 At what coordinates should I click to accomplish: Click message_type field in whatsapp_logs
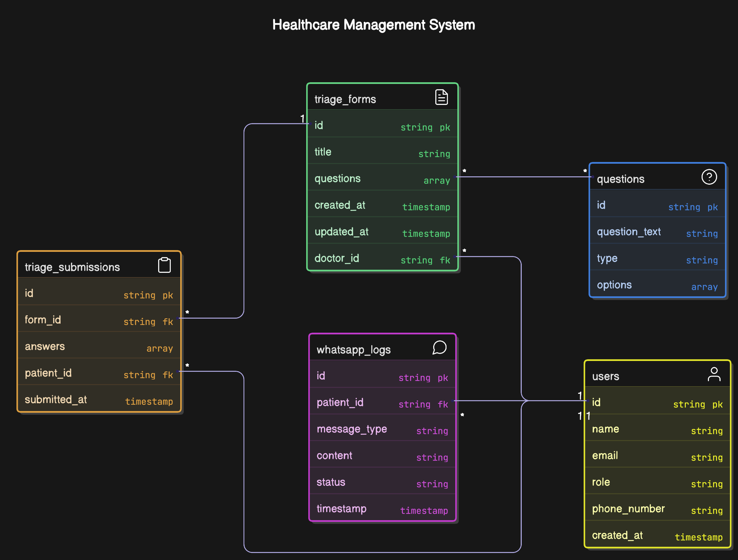click(382, 429)
